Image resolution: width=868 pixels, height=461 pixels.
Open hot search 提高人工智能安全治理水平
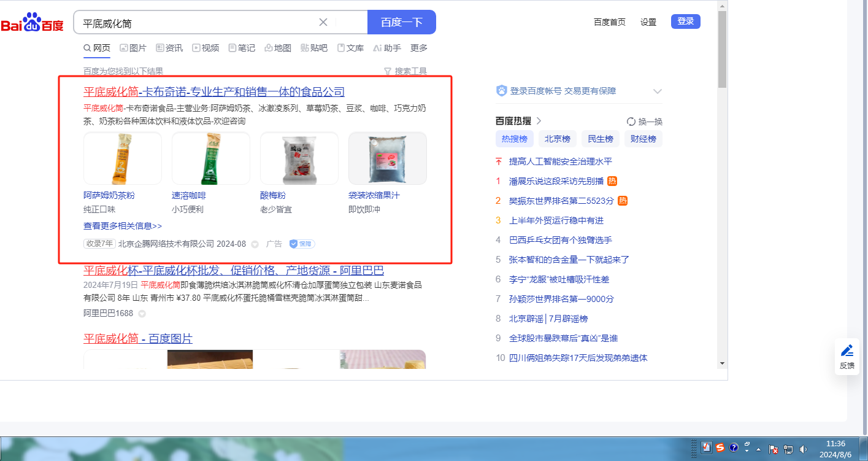[561, 161]
